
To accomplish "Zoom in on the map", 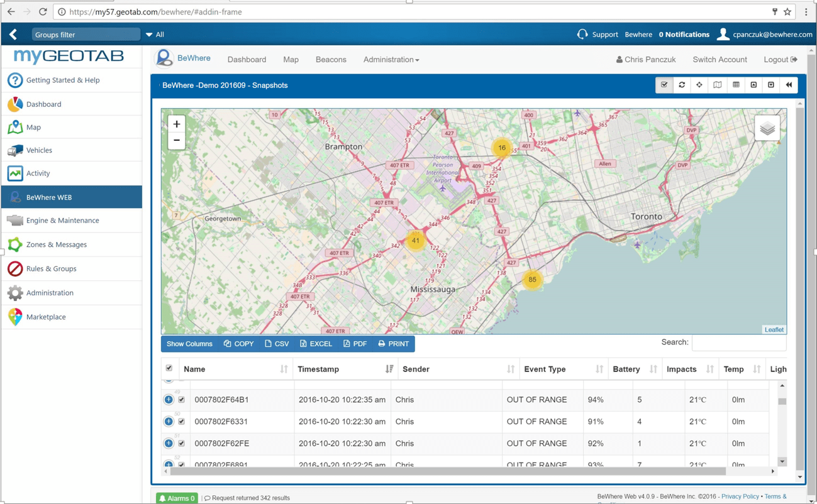I will pyautogui.click(x=177, y=124).
